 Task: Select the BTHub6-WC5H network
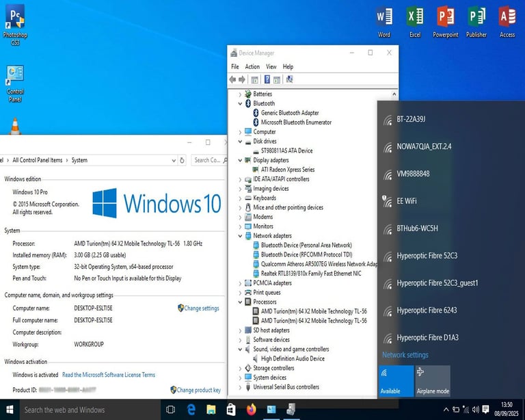pyautogui.click(x=451, y=228)
